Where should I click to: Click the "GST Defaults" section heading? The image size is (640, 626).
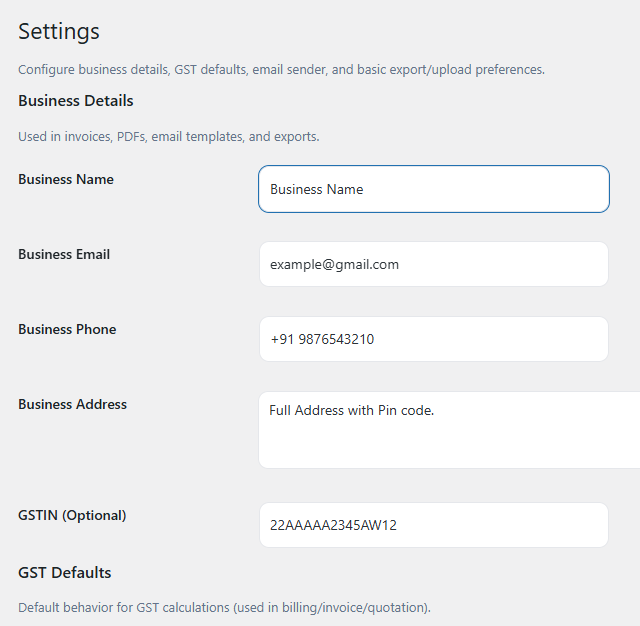click(65, 573)
